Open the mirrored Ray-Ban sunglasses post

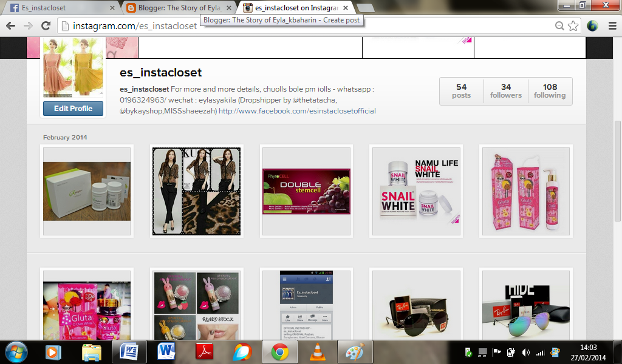click(x=525, y=304)
